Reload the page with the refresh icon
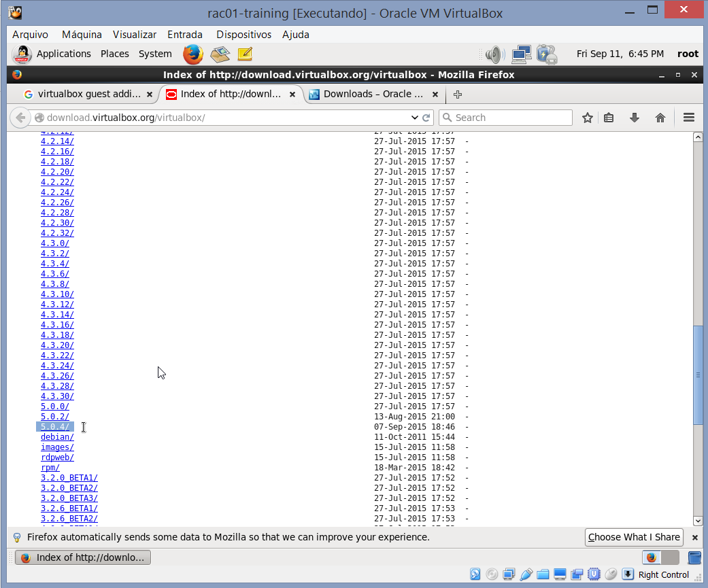 (x=426, y=118)
